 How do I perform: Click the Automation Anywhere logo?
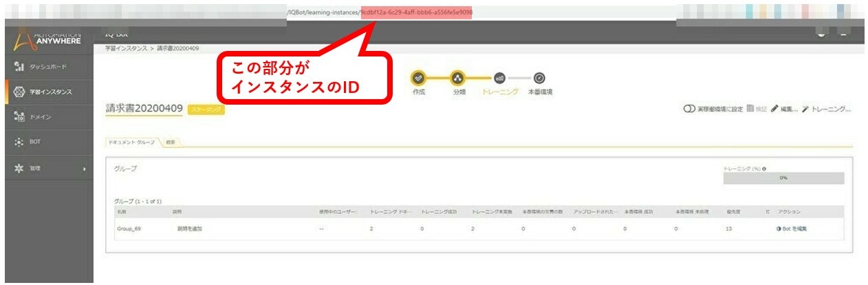(x=47, y=39)
